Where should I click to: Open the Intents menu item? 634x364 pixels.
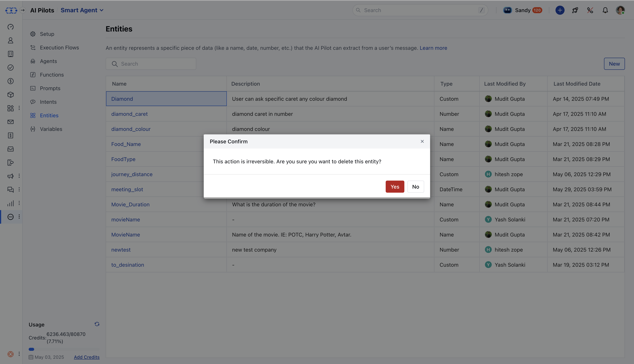pyautogui.click(x=43, y=102)
